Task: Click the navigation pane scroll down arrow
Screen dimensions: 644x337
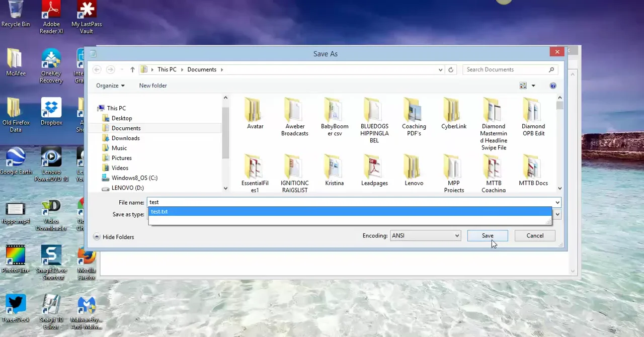Action: coord(225,189)
